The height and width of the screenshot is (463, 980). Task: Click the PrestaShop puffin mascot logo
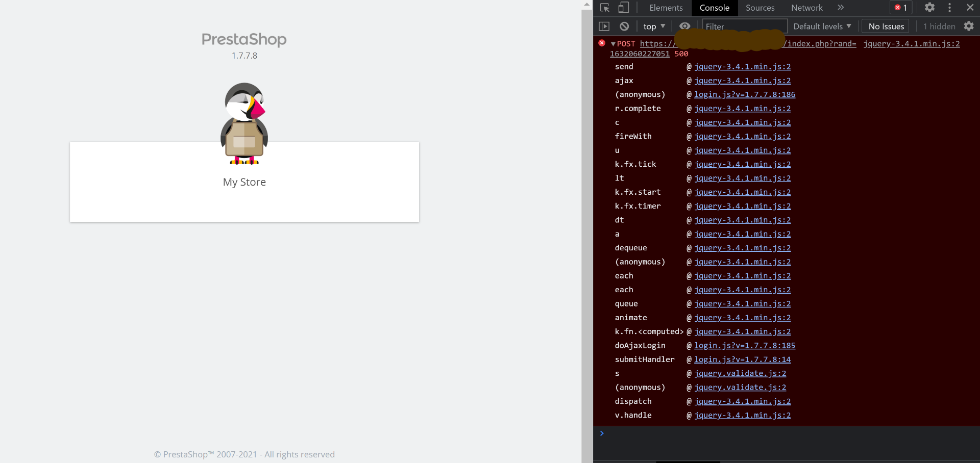244,123
